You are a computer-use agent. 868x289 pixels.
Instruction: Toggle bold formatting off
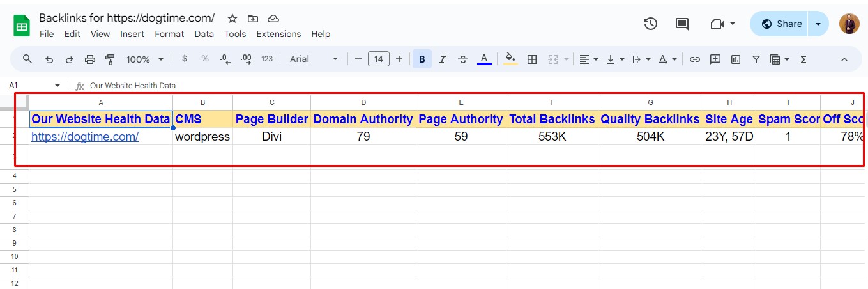[422, 59]
